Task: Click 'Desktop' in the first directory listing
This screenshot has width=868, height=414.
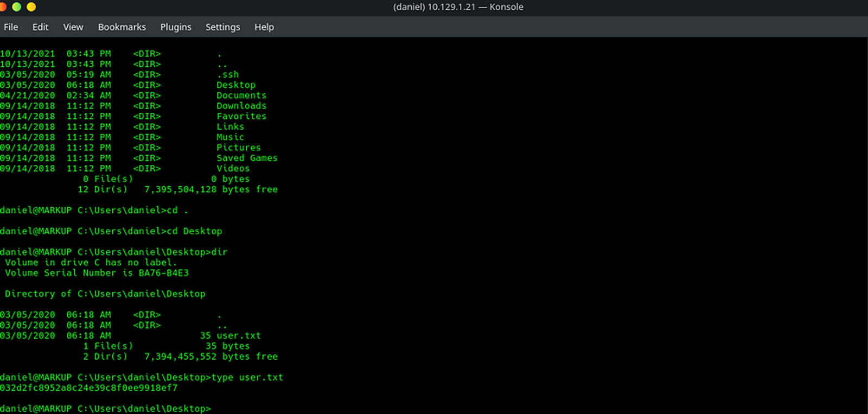Action: [x=236, y=85]
